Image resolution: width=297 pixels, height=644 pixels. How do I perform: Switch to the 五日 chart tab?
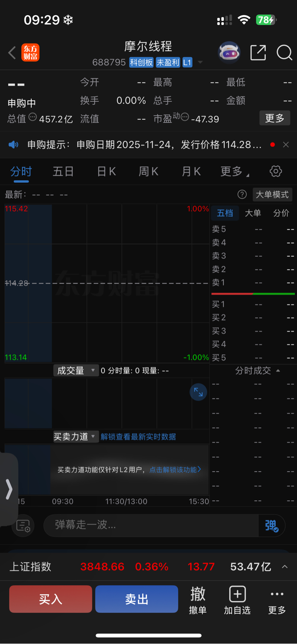(63, 172)
